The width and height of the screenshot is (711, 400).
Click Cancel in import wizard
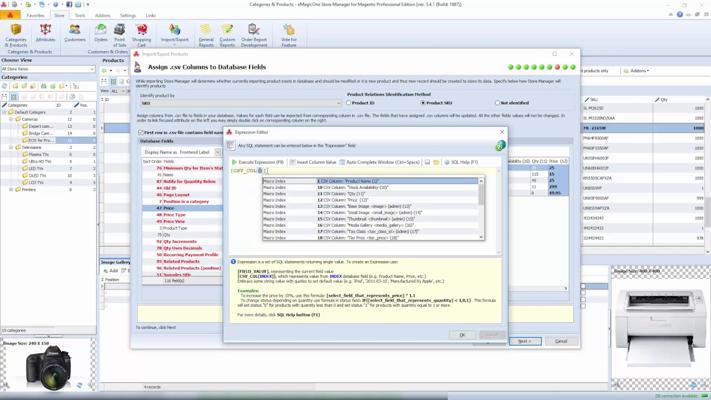(561, 341)
